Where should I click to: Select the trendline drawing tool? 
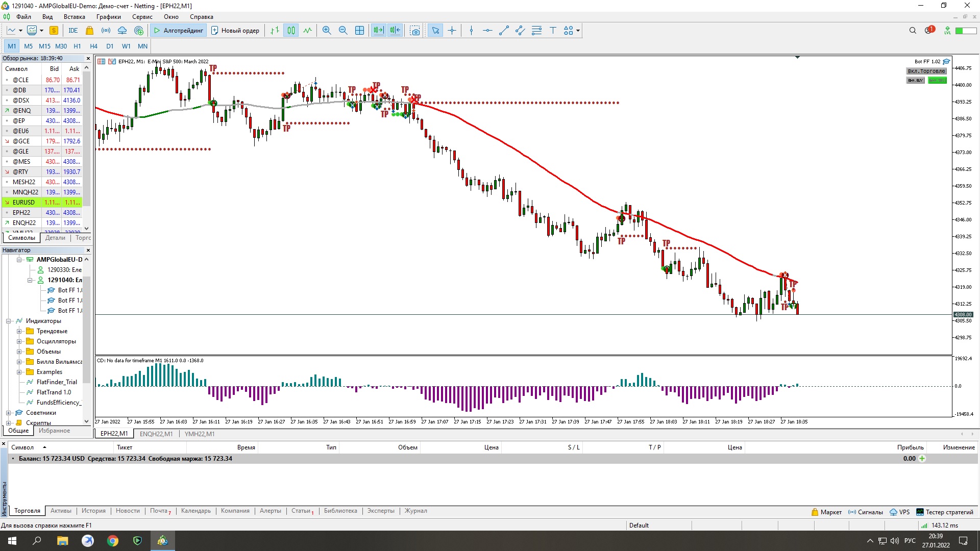click(504, 31)
